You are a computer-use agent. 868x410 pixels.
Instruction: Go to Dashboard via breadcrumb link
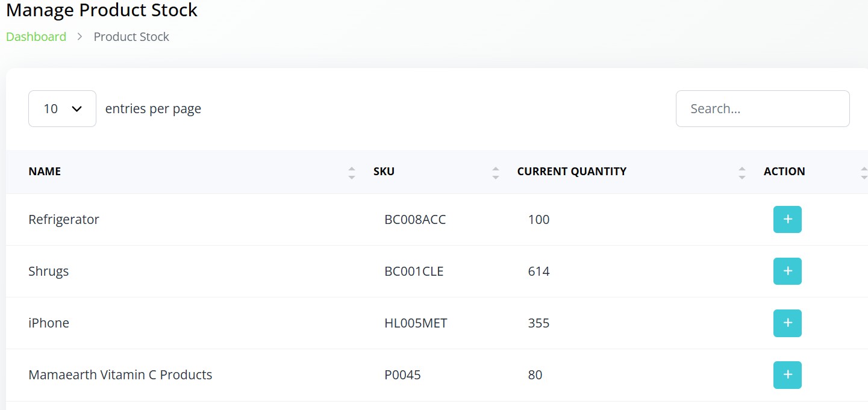(x=36, y=37)
